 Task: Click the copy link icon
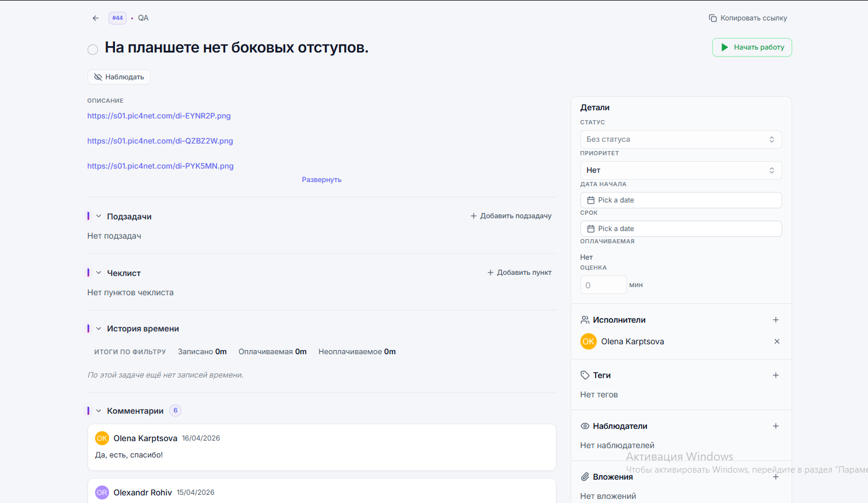(x=712, y=18)
